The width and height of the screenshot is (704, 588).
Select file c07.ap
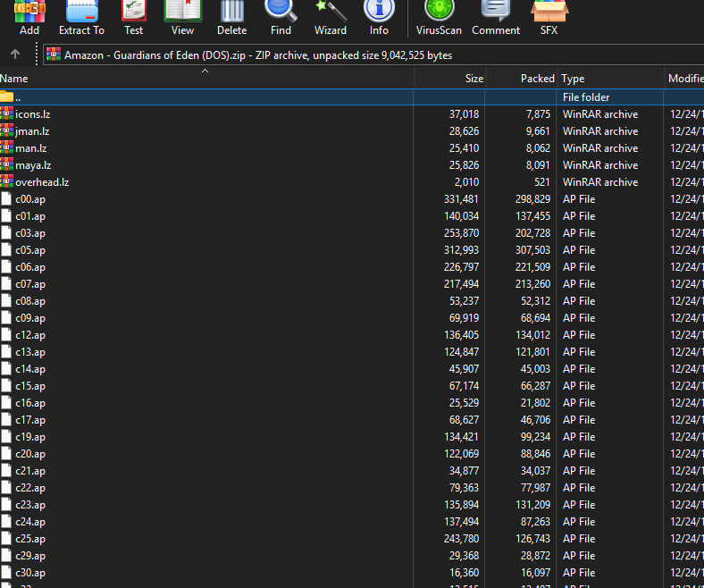[30, 284]
